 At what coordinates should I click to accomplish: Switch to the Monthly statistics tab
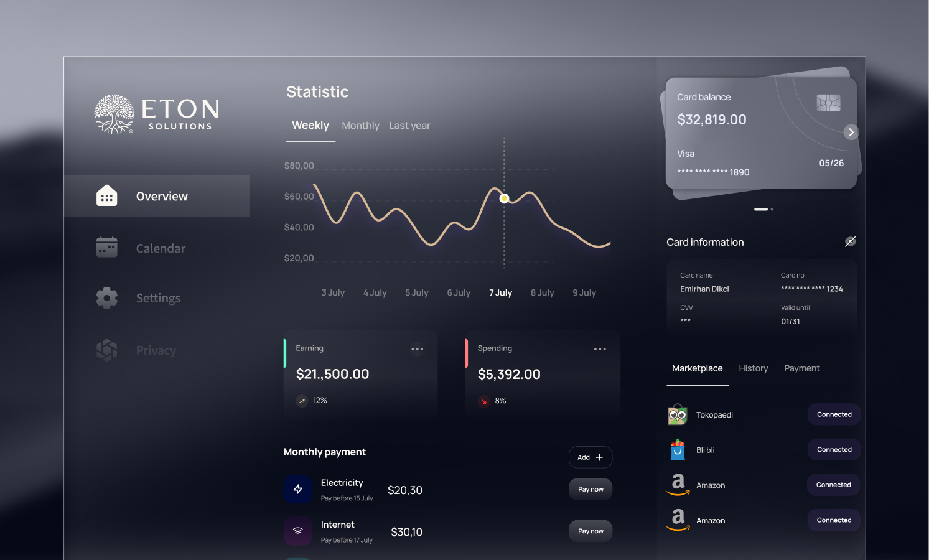coord(360,126)
